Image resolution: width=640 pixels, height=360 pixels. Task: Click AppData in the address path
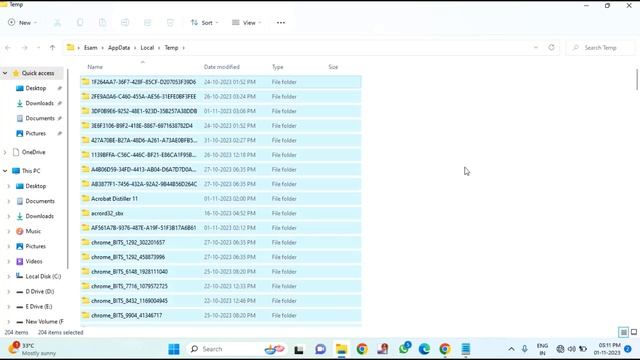pyautogui.click(x=119, y=48)
